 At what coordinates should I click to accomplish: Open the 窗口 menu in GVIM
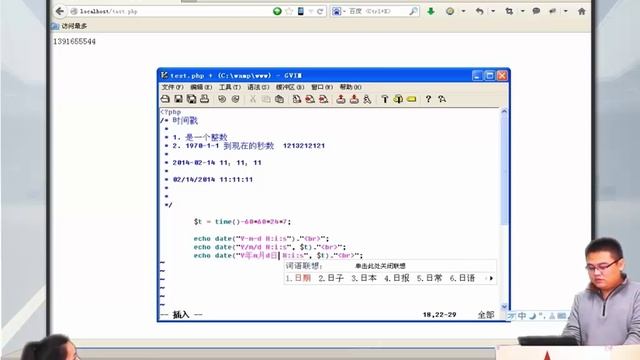[x=322, y=87]
